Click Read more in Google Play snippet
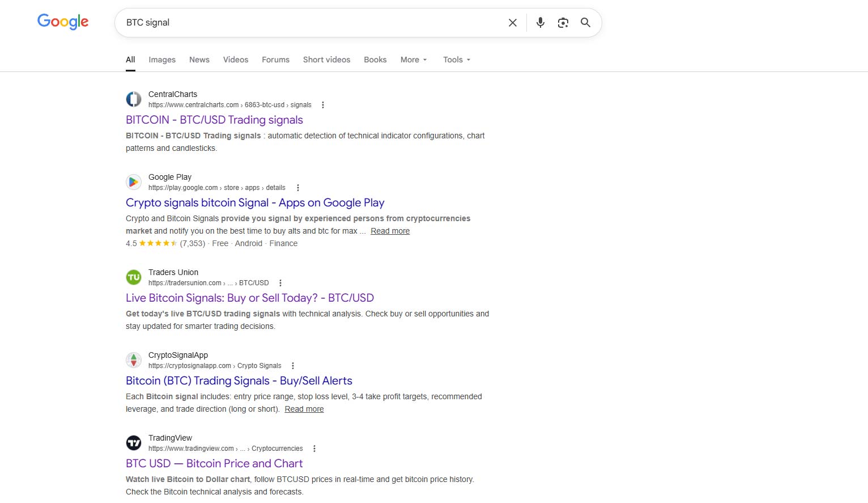 390,231
